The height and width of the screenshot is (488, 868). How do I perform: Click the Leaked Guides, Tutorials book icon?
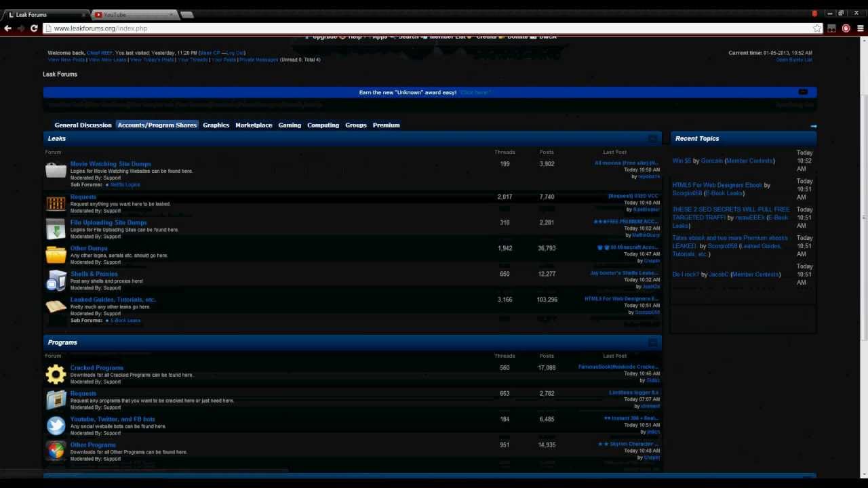coord(56,306)
